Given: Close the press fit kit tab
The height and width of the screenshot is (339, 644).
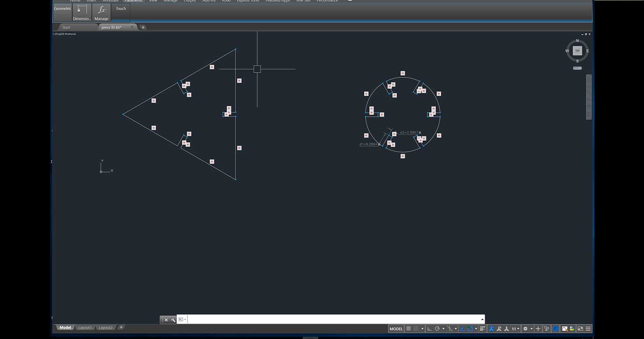Looking at the screenshot, I should point(132,27).
